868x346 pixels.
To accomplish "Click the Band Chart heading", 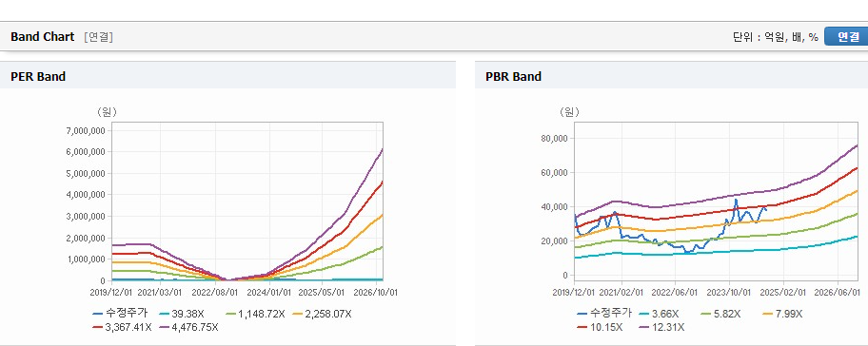I will coord(42,37).
